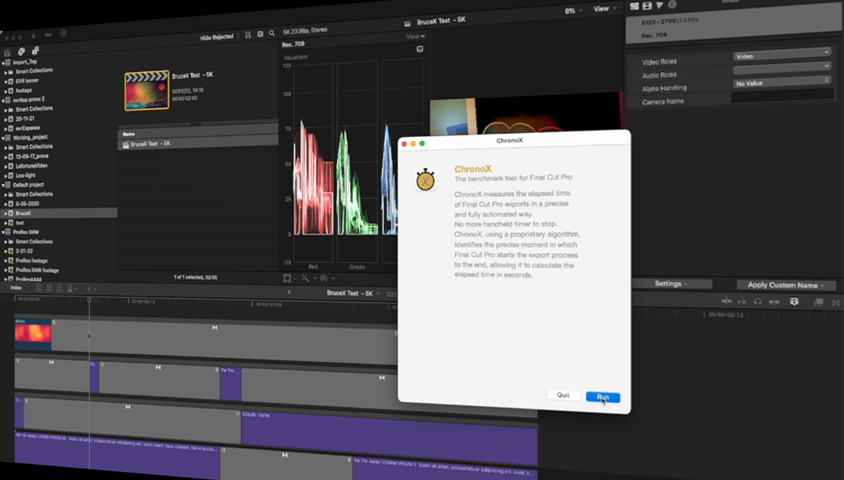Go back in timeline history arrow
The height and width of the screenshot is (480, 844).
pyautogui.click(x=289, y=292)
